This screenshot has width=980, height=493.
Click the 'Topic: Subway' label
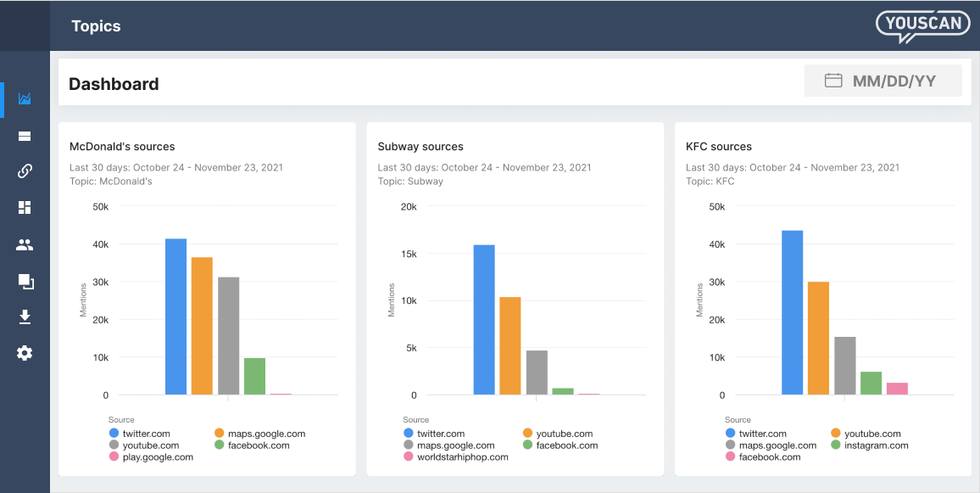(410, 182)
